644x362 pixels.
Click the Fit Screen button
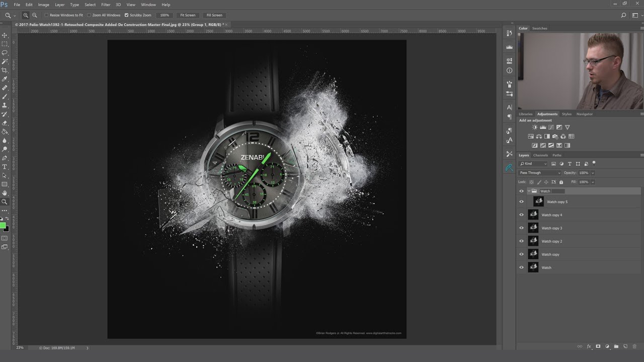[188, 15]
